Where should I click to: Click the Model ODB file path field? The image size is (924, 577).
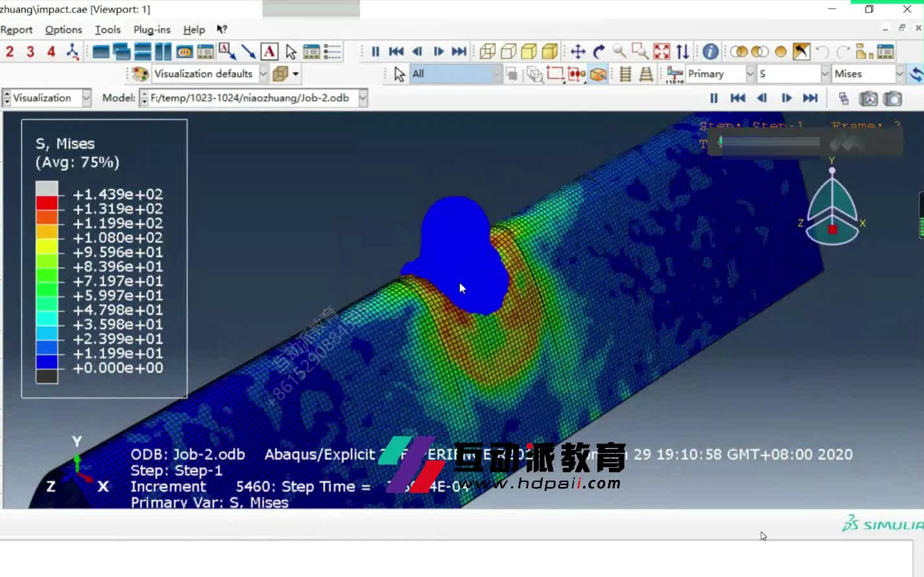click(254, 98)
